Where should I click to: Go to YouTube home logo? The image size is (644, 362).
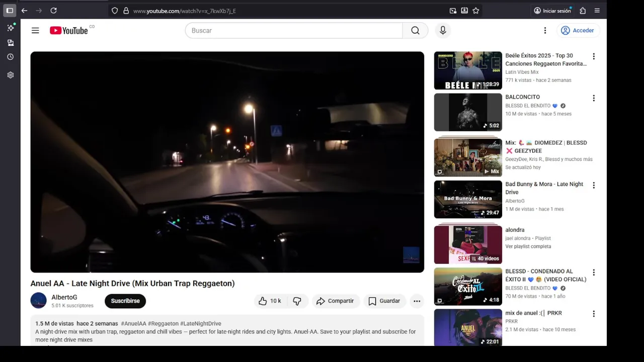click(x=69, y=31)
